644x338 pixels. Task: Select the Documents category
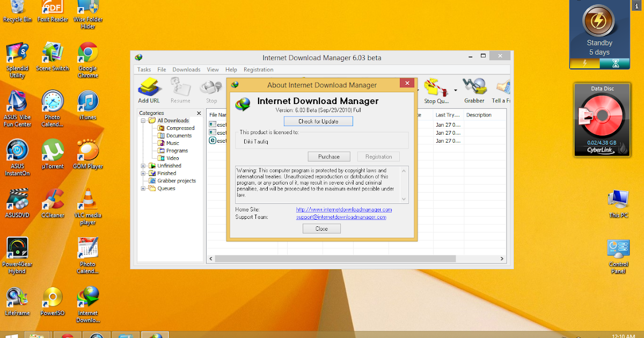click(179, 136)
